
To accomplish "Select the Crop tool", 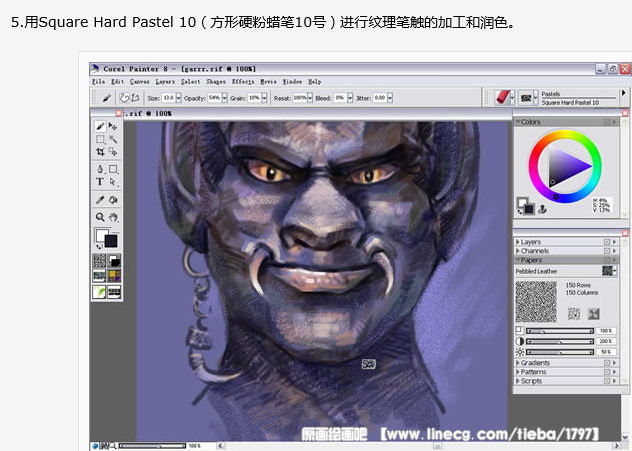I will 100,152.
